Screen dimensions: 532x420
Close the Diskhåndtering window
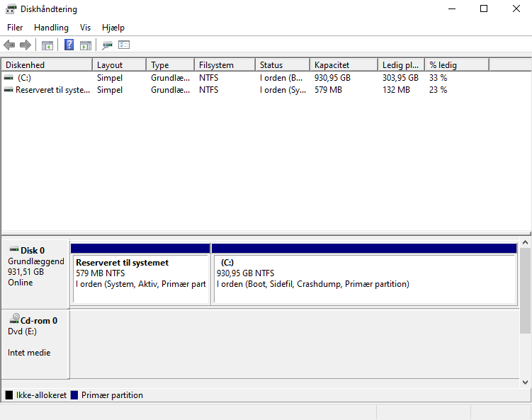[516, 8]
